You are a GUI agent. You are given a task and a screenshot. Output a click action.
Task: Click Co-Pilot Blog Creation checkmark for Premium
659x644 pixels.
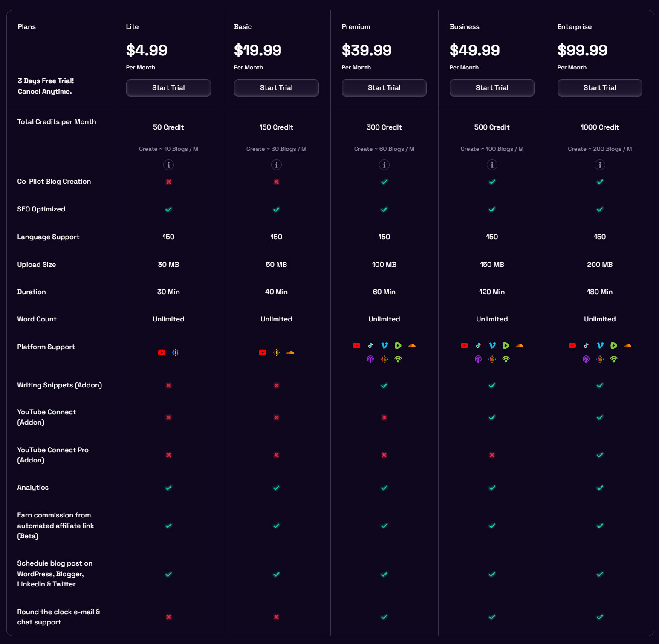tap(384, 182)
